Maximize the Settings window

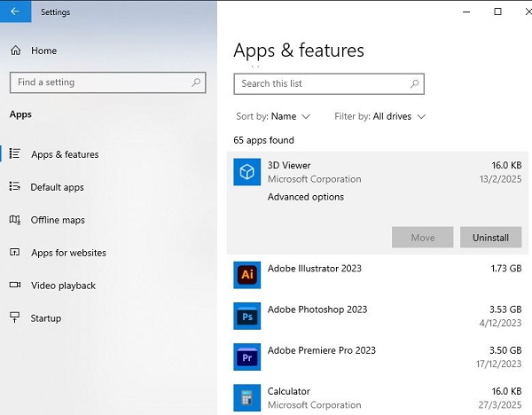[497, 12]
